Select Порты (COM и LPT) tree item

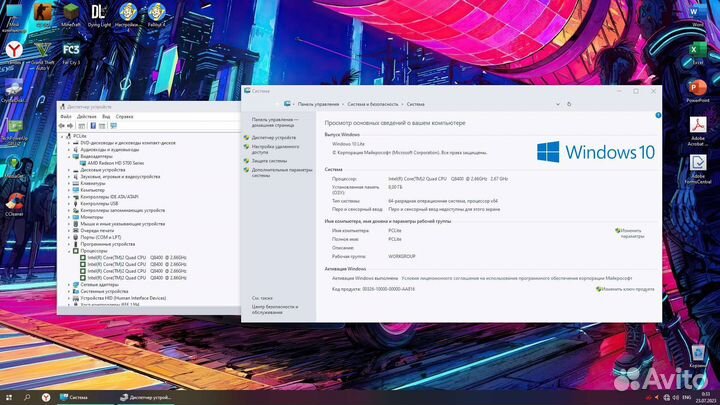coord(101,237)
